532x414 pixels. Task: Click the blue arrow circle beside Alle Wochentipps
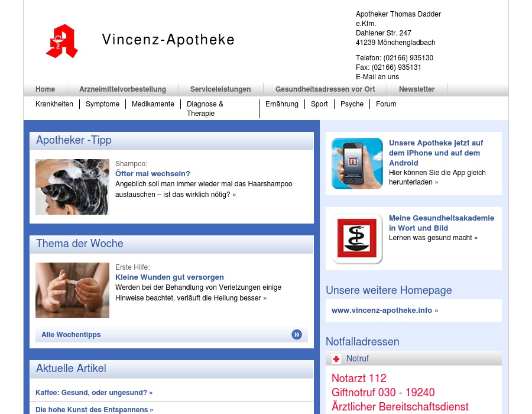click(x=297, y=335)
